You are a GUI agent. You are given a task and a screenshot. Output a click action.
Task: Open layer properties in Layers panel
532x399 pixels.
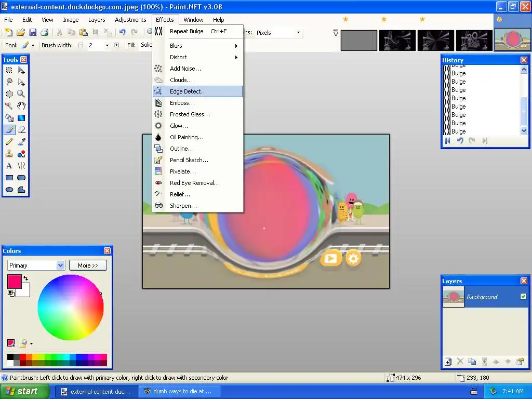point(520,362)
